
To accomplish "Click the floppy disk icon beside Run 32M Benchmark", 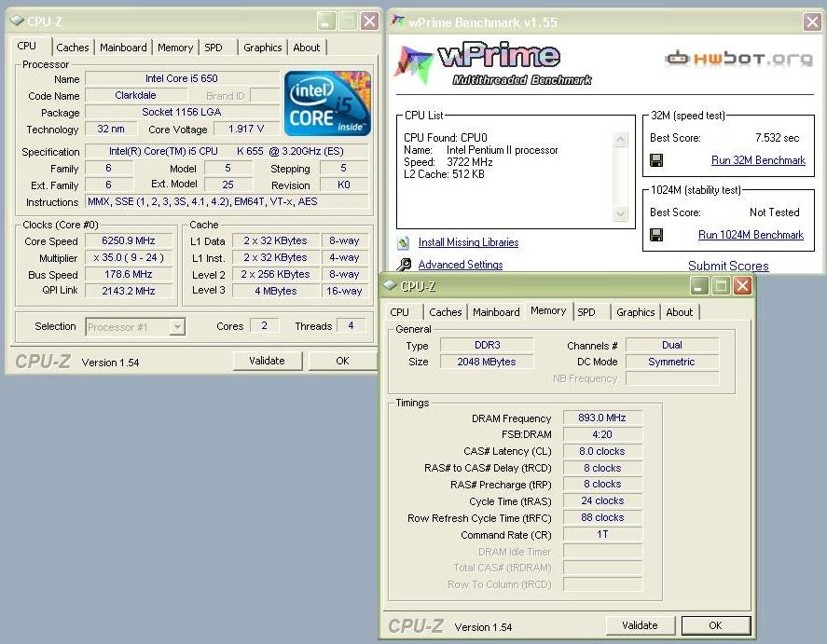I will [656, 160].
